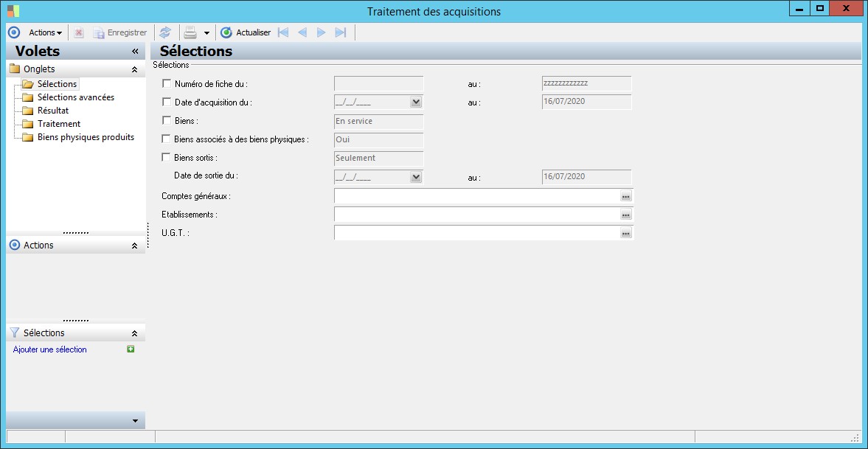Click the Sélections funnel filter icon
The width and height of the screenshot is (868, 449).
tap(15, 333)
